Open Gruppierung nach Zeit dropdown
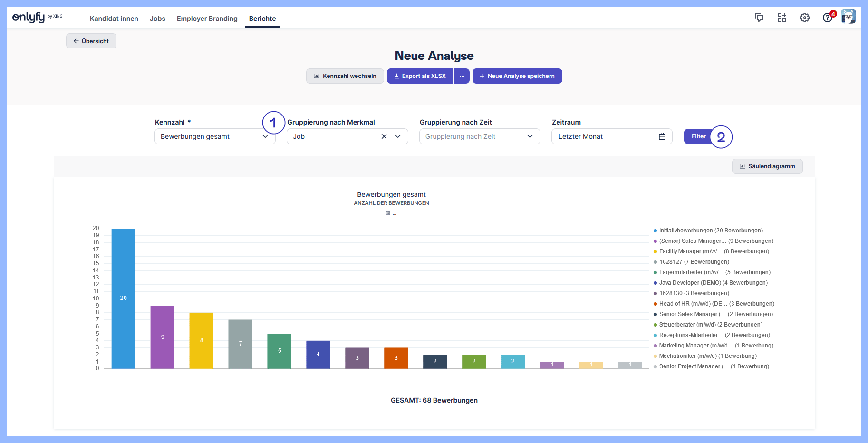 pyautogui.click(x=479, y=136)
